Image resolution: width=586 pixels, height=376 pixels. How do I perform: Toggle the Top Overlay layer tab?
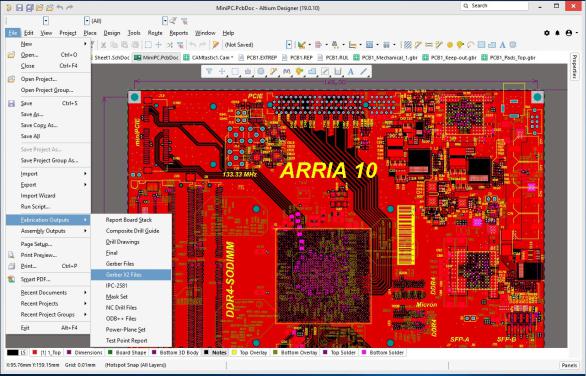coord(249,352)
